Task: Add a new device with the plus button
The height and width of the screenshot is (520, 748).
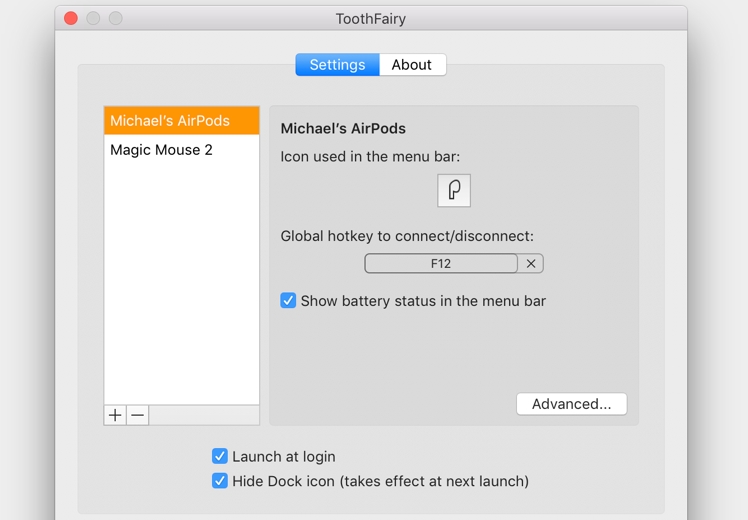Action: [116, 415]
